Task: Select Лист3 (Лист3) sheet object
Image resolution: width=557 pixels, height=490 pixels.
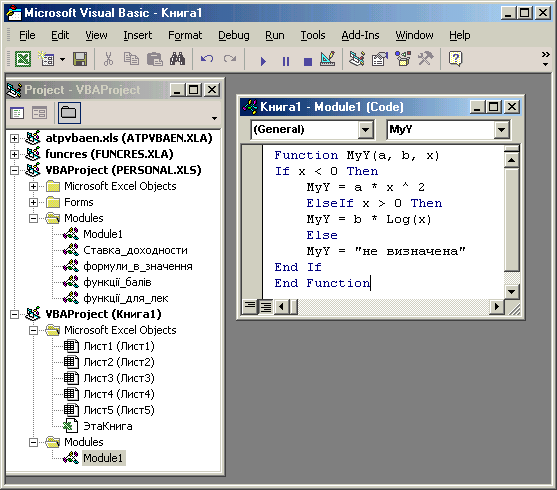Action: pos(119,378)
